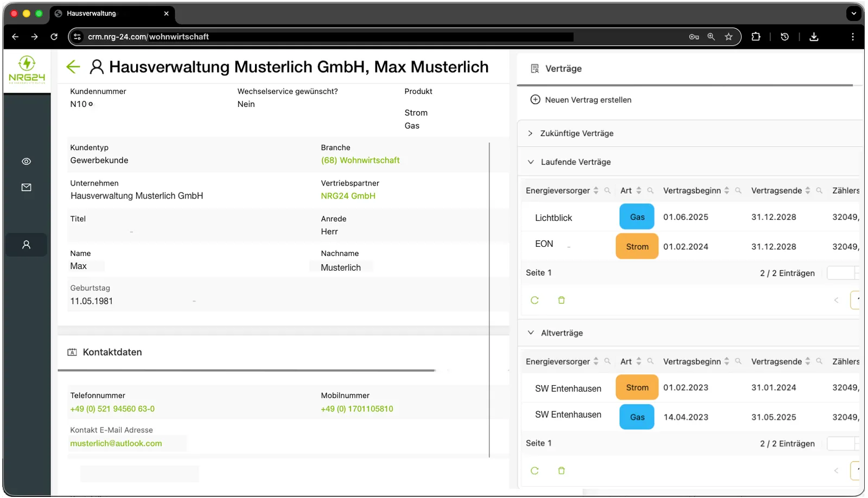Image resolution: width=868 pixels, height=498 pixels.
Task: Click the Kontaktdaten section header
Action: pyautogui.click(x=112, y=353)
